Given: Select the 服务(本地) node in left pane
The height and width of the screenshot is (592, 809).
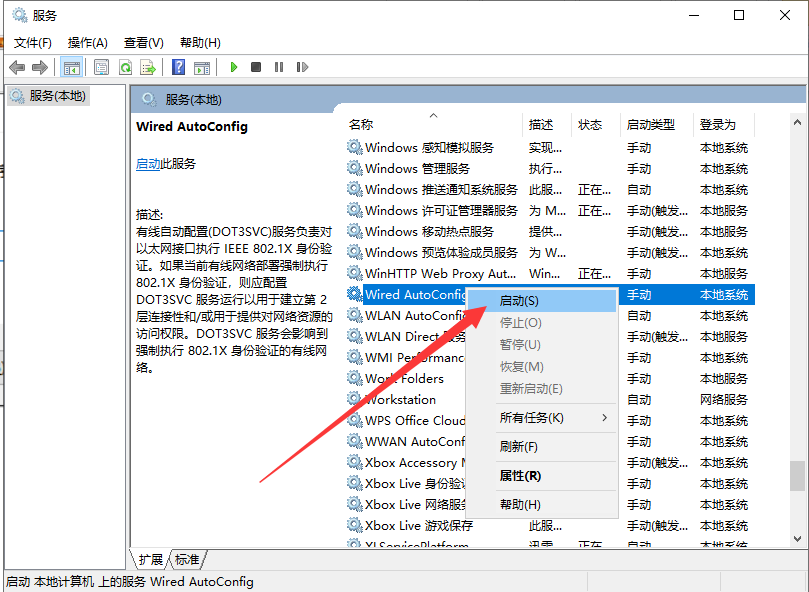Looking at the screenshot, I should tap(47, 96).
